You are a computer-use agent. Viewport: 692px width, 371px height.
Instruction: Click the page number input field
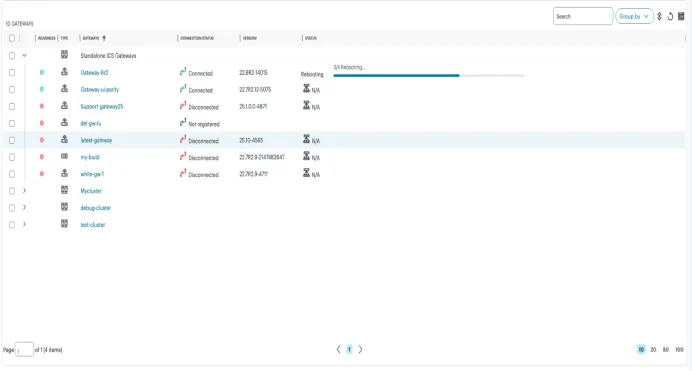24,349
